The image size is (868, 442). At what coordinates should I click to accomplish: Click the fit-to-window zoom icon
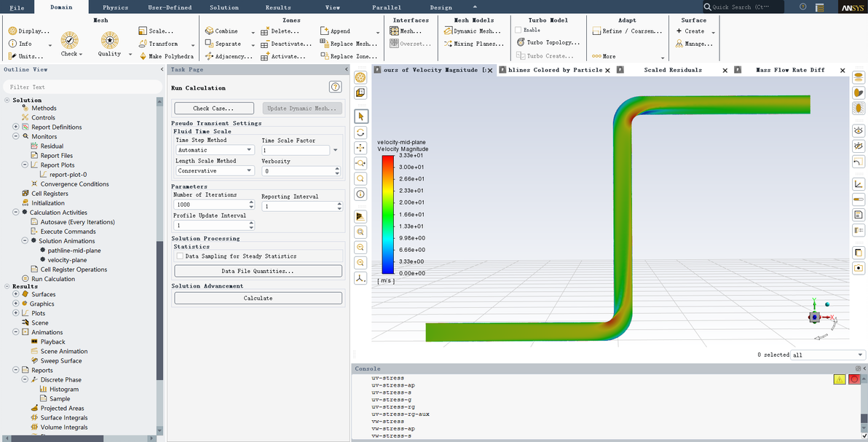(360, 232)
